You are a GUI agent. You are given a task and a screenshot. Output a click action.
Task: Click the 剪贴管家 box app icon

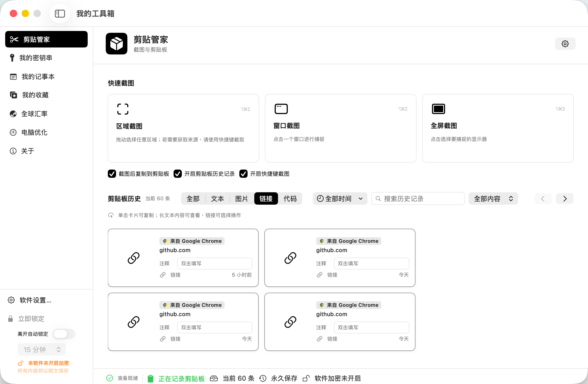point(117,44)
